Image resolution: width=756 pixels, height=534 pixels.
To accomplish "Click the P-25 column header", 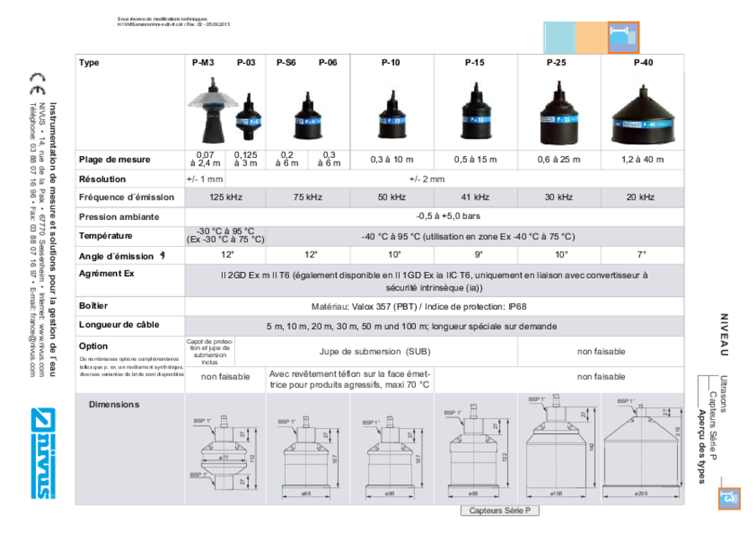I will click(556, 63).
